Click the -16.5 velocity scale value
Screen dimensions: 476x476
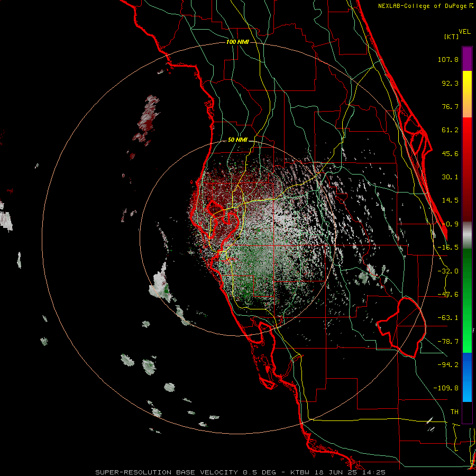448,248
